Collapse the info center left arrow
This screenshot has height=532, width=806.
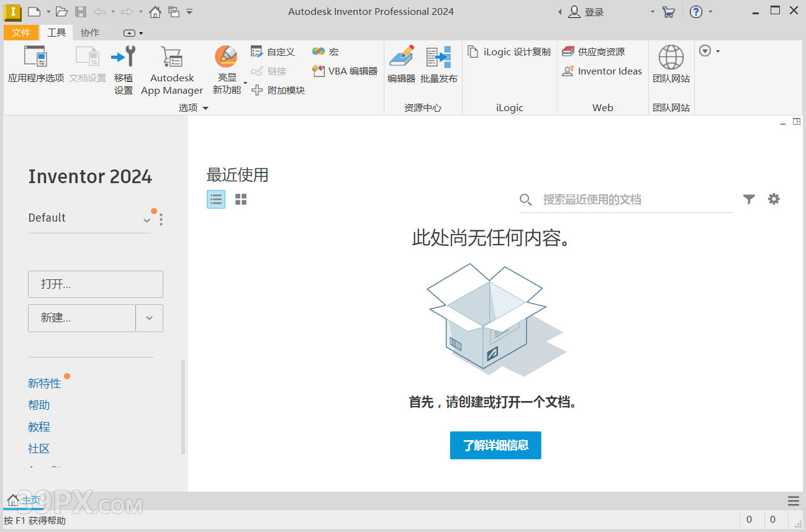(x=559, y=12)
